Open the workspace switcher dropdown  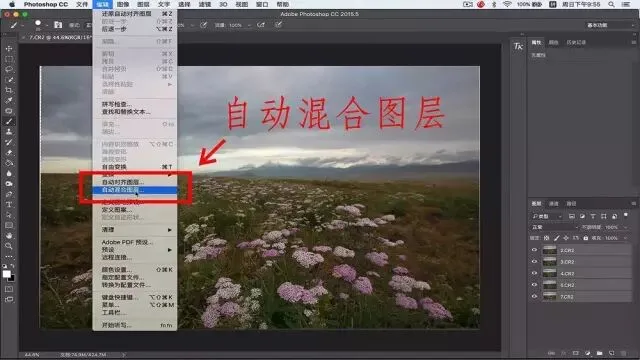pos(610,25)
